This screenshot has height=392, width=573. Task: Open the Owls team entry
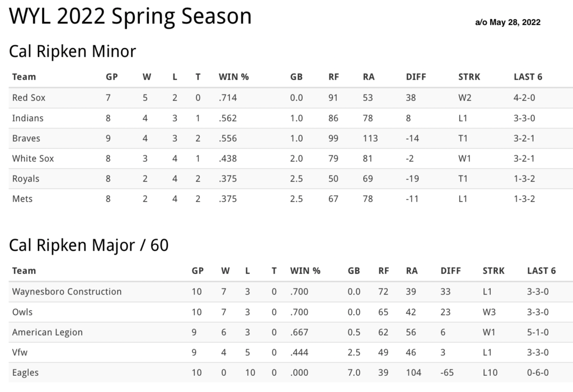(23, 312)
